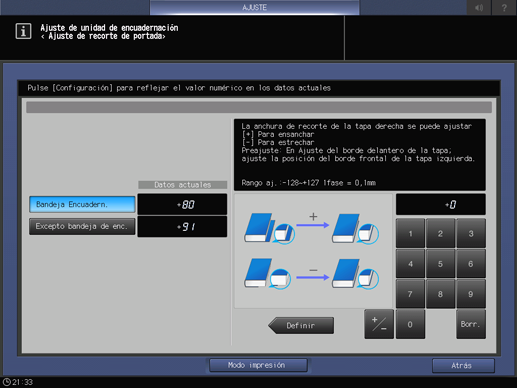Screen dimensions: 517x388
Task: Select Bandeja Encuadern. option
Action: [x=82, y=204]
